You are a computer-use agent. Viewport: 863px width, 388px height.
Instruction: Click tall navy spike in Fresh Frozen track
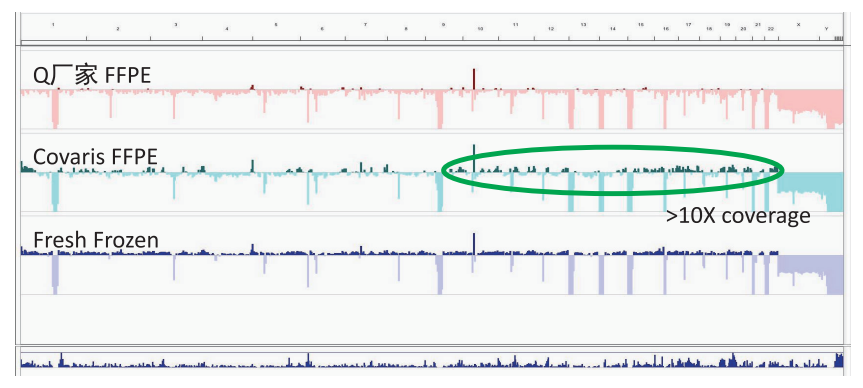pos(474,244)
